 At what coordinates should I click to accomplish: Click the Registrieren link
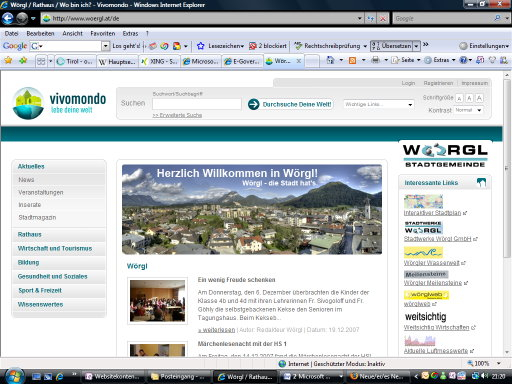(438, 83)
